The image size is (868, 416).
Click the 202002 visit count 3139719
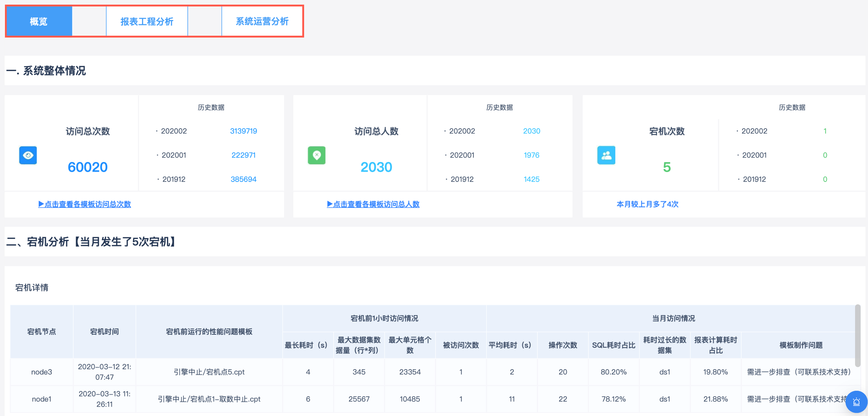[243, 131]
